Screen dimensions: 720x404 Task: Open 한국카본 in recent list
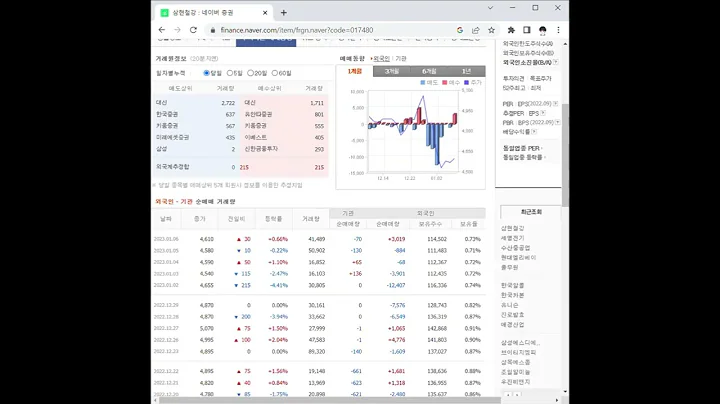(x=512, y=295)
